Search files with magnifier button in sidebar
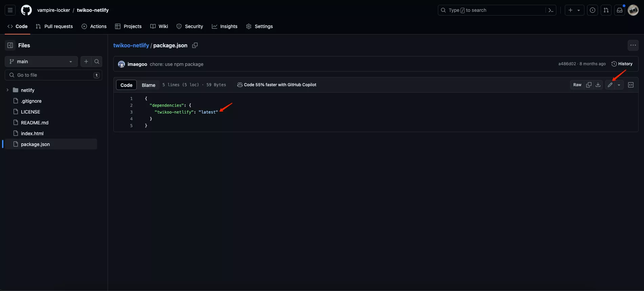Image resolution: width=644 pixels, height=291 pixels. [x=97, y=62]
